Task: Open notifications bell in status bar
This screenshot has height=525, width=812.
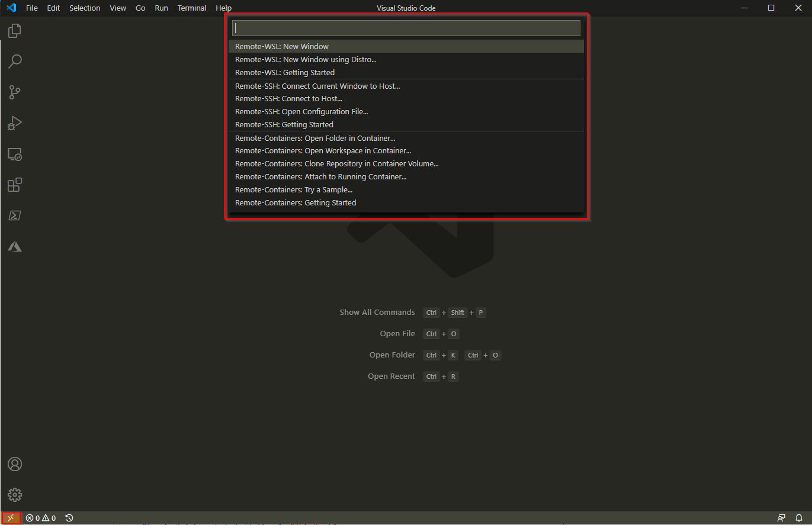Action: pos(799,518)
